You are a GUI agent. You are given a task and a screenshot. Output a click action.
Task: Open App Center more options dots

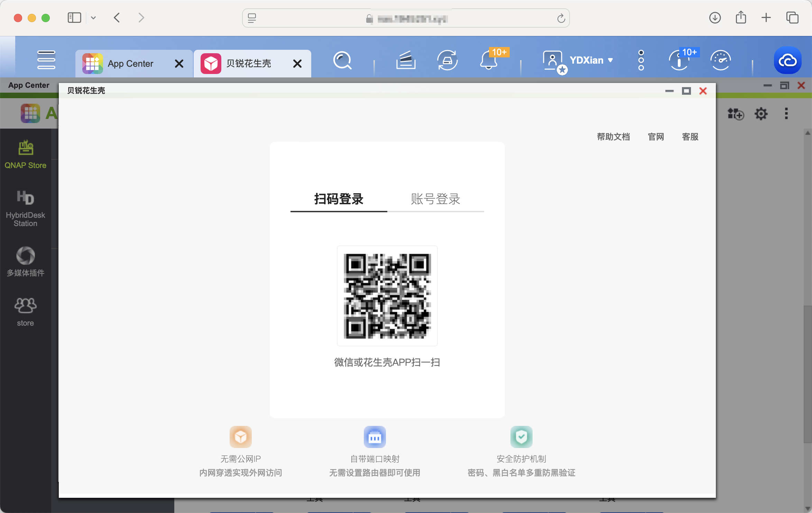(x=786, y=113)
